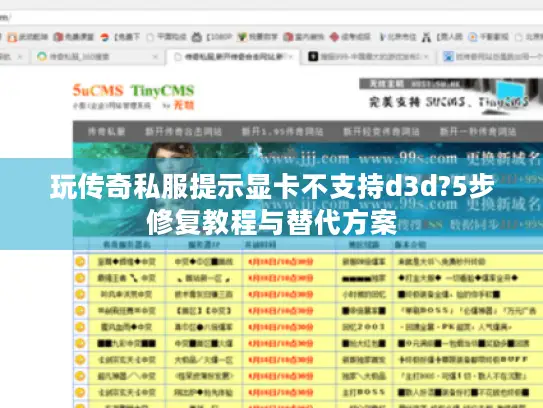Switch to the 传奇私服_360搜索 tab

98,56
